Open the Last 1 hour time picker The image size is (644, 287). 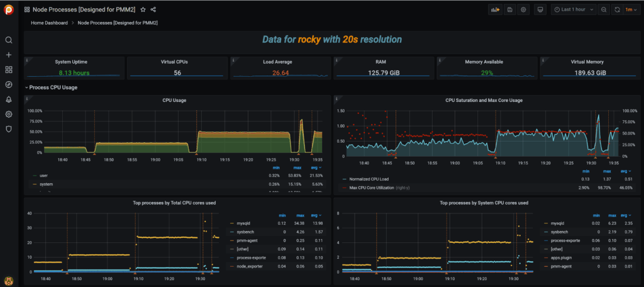574,9
